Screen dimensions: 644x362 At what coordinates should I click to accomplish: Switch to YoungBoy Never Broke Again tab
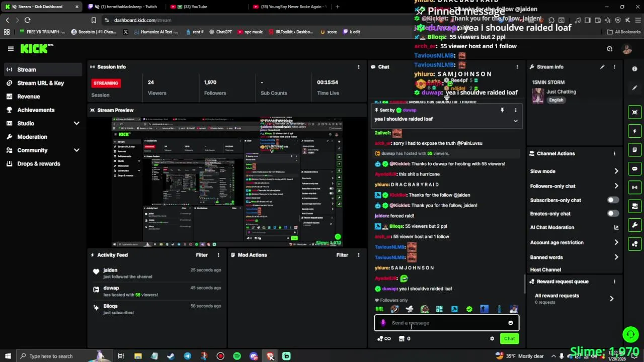(x=289, y=7)
